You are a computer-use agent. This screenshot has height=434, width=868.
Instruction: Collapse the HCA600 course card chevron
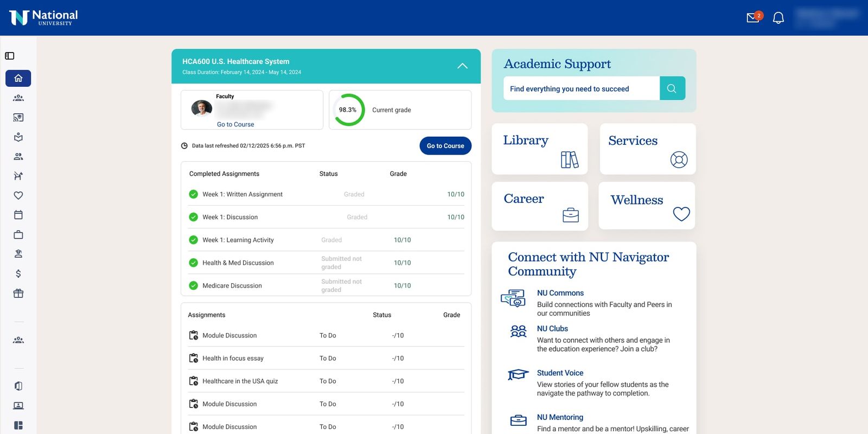(462, 66)
